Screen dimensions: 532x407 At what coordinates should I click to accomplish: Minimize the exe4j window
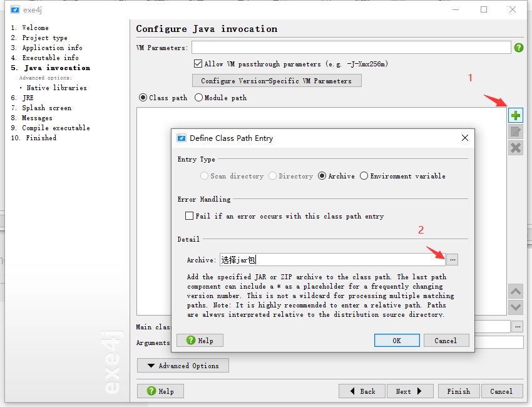[455, 9]
